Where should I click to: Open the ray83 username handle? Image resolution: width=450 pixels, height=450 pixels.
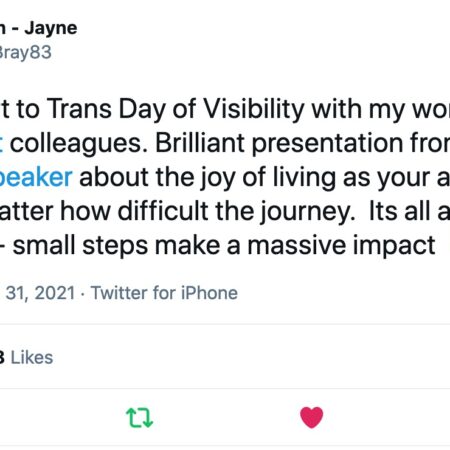[26, 53]
